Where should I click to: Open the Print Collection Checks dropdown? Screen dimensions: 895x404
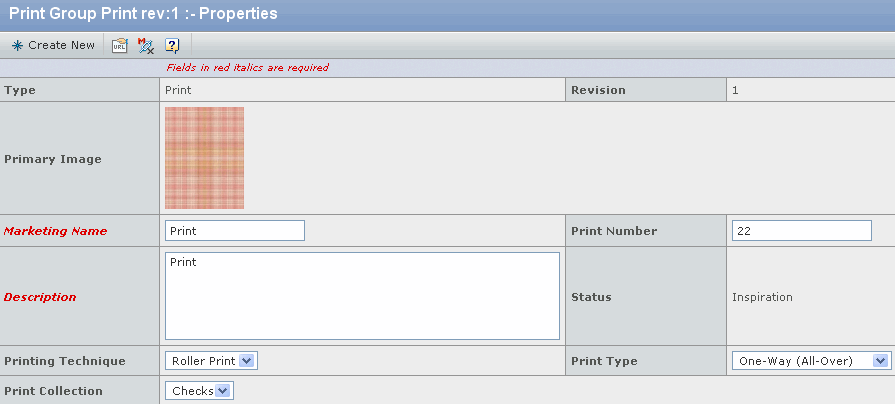pos(199,391)
